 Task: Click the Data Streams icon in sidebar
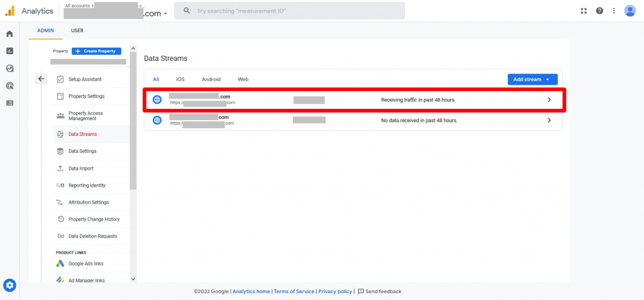point(60,134)
